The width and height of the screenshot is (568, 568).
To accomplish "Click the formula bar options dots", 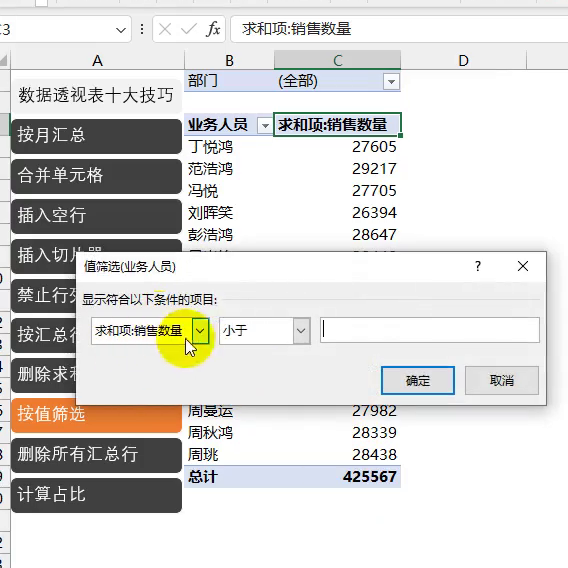I will 142,29.
